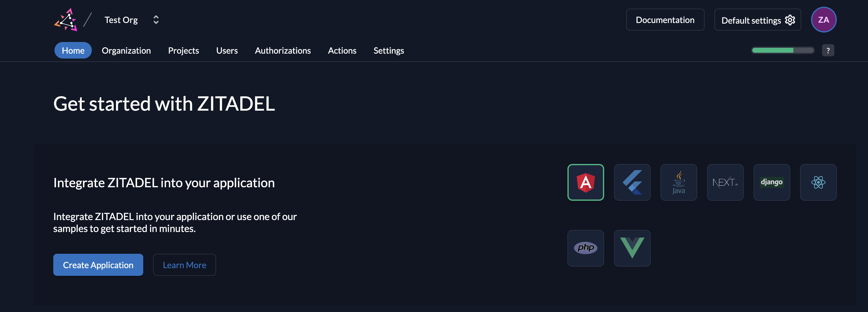Click the green onboarding progress bar
This screenshot has width=868, height=312.
782,50
